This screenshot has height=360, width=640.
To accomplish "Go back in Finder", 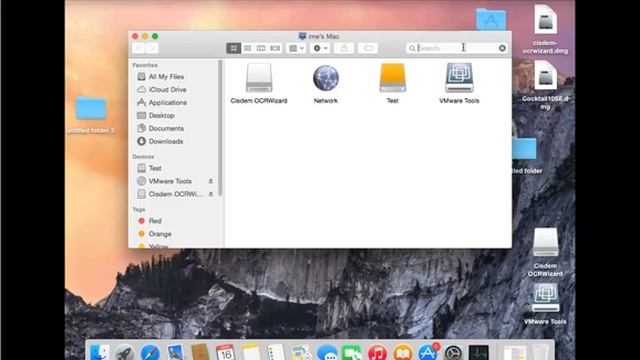I will (139, 48).
